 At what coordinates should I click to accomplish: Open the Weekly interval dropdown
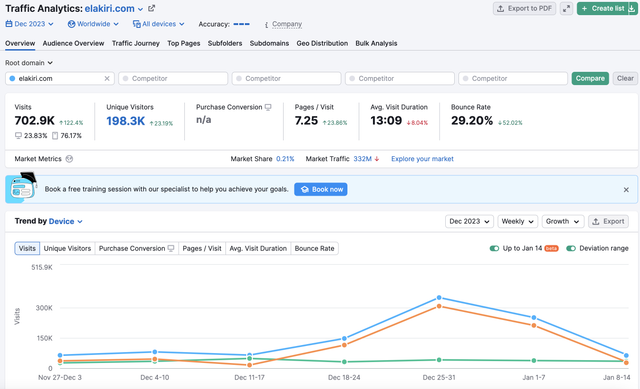pos(518,221)
